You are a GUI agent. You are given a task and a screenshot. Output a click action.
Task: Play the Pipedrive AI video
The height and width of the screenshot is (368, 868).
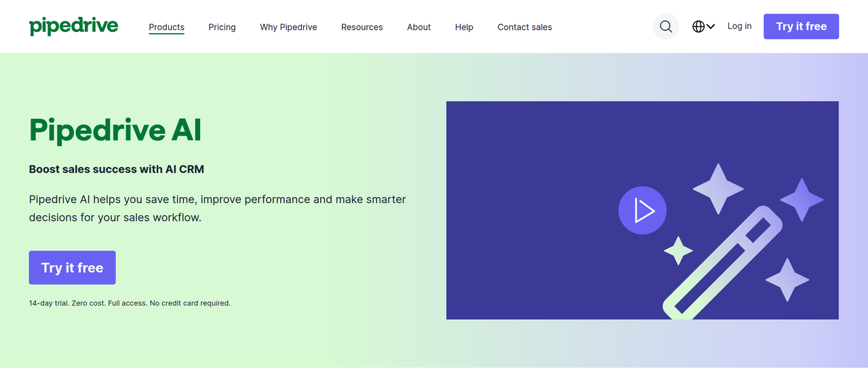tap(642, 210)
